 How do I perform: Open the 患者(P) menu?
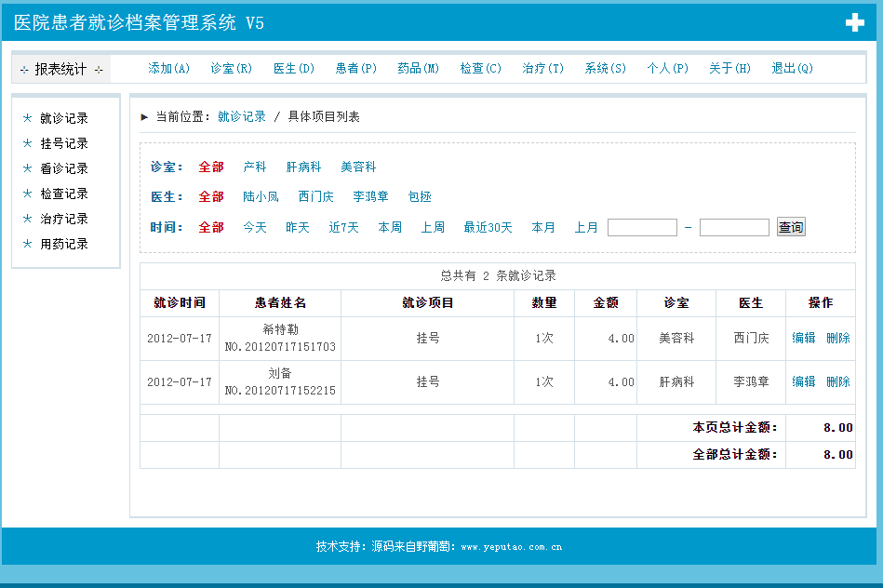[355, 69]
